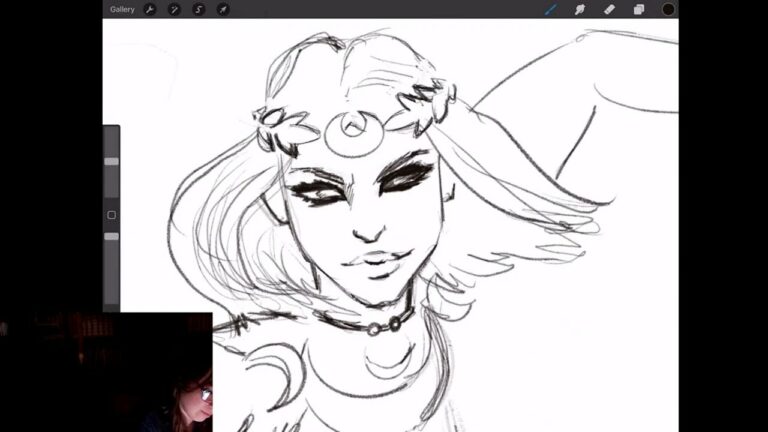
Task: Activate the Selection tool
Action: pyautogui.click(x=198, y=9)
